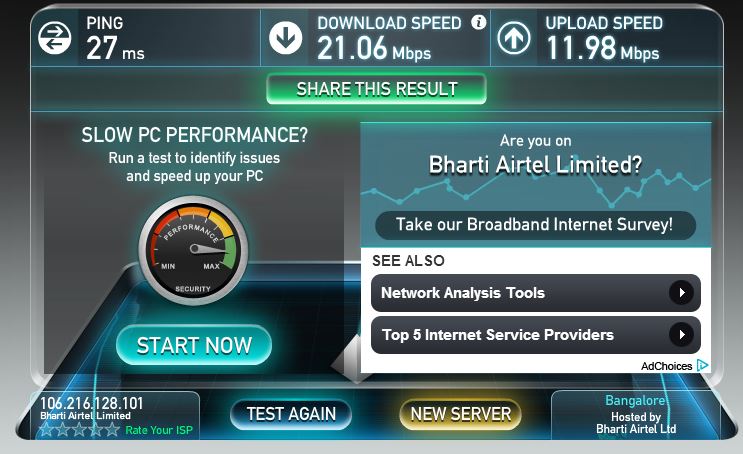Rate ISP with fifth star

click(x=112, y=429)
